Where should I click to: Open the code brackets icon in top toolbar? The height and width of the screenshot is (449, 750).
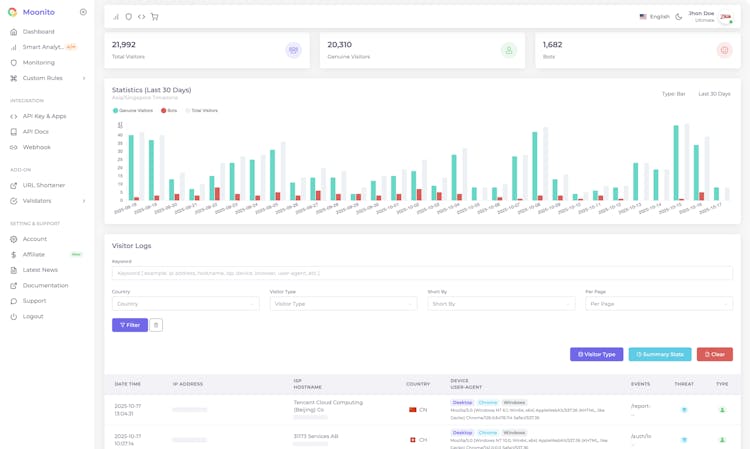click(x=142, y=17)
